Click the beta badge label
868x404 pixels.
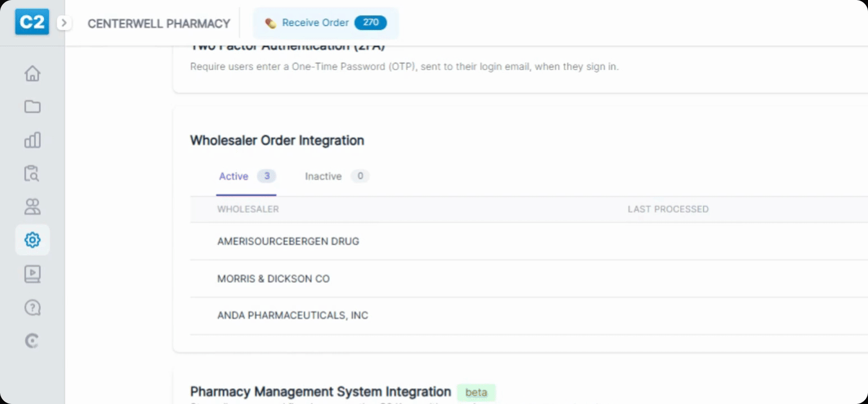[x=476, y=392]
